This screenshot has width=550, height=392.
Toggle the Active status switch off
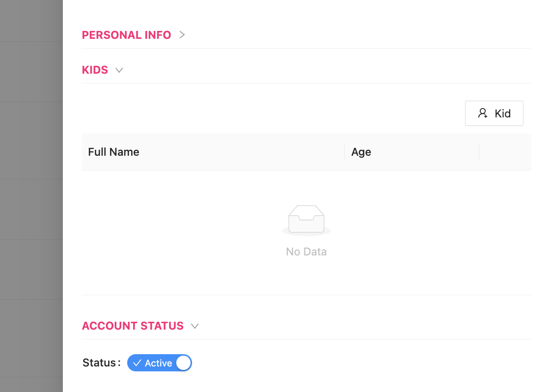pos(159,363)
